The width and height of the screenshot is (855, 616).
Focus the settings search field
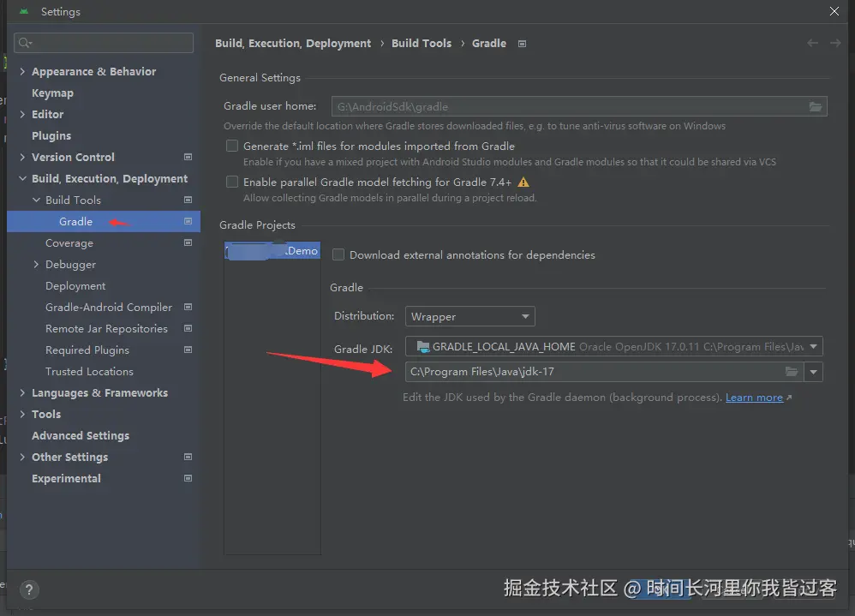coord(104,43)
